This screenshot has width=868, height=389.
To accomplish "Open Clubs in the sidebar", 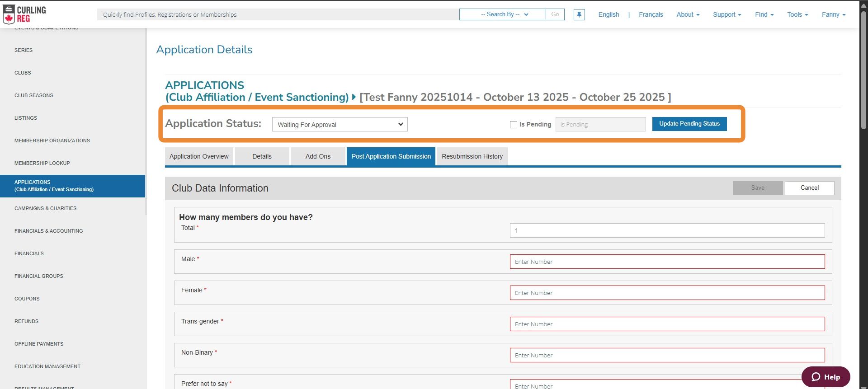I will tap(23, 73).
